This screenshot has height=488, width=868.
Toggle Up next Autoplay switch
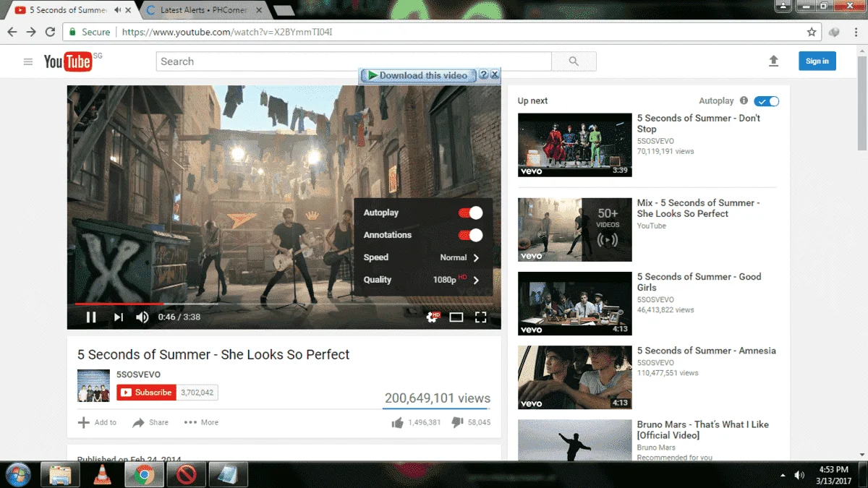pyautogui.click(x=767, y=101)
